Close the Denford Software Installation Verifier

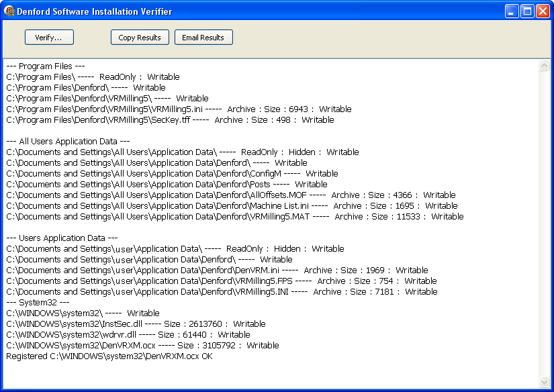coord(543,11)
